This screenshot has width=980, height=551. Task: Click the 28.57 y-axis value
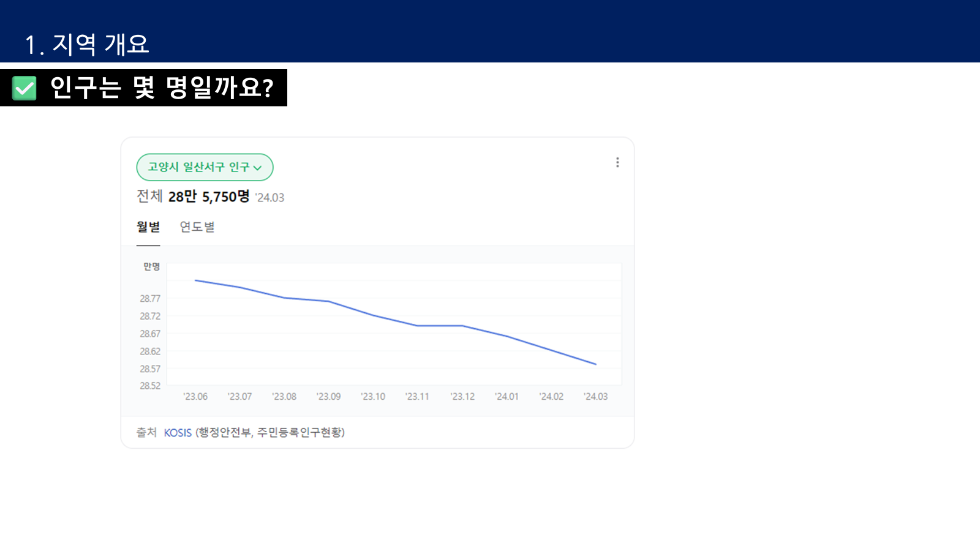(x=150, y=369)
